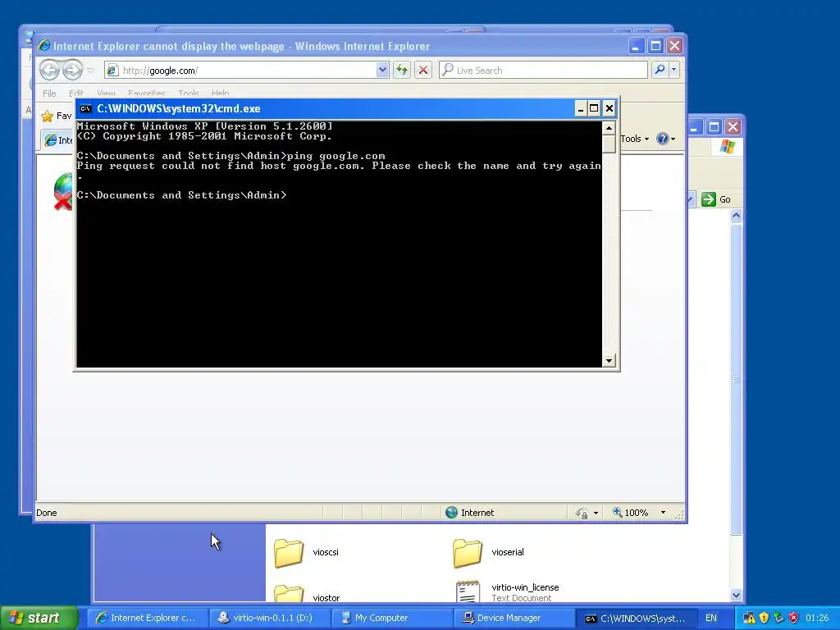Click the Windows flag logo in Explorer window
840x630 pixels.
coord(727,146)
